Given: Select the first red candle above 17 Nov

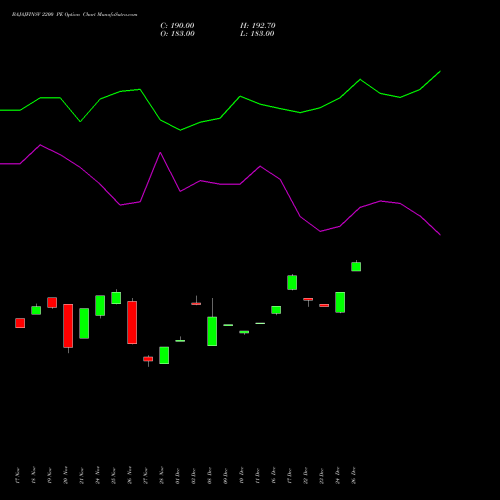Looking at the screenshot, I should coord(20,323).
